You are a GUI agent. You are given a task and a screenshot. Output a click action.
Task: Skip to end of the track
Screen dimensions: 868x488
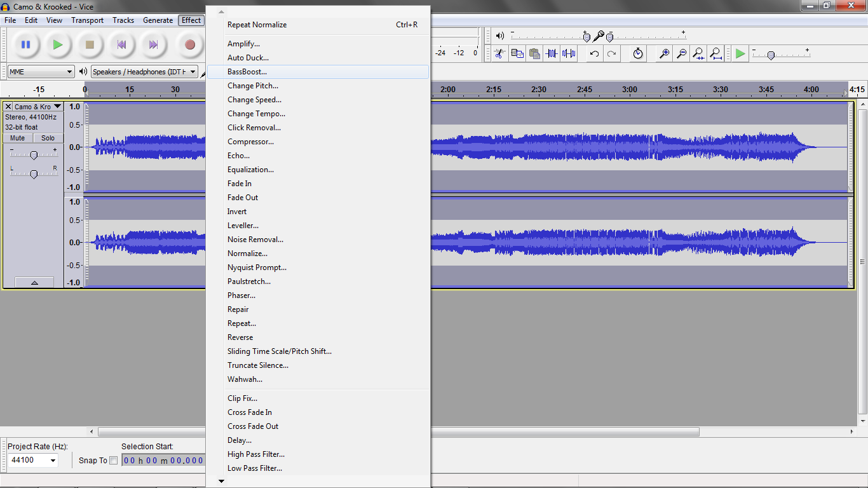[x=153, y=44]
